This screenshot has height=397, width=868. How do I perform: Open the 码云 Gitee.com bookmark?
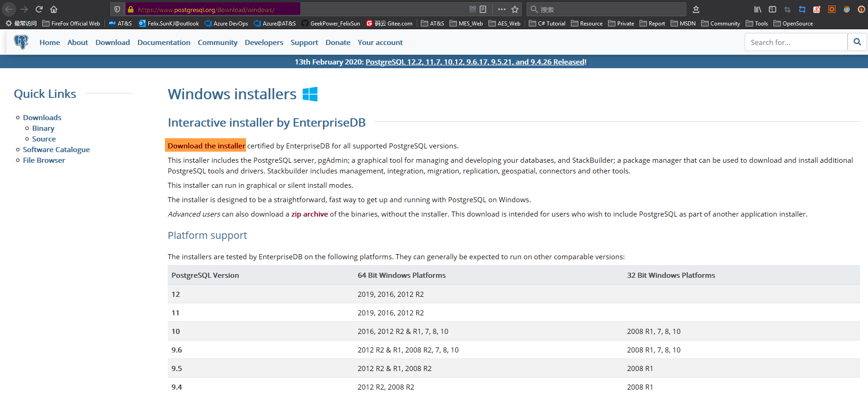[389, 23]
